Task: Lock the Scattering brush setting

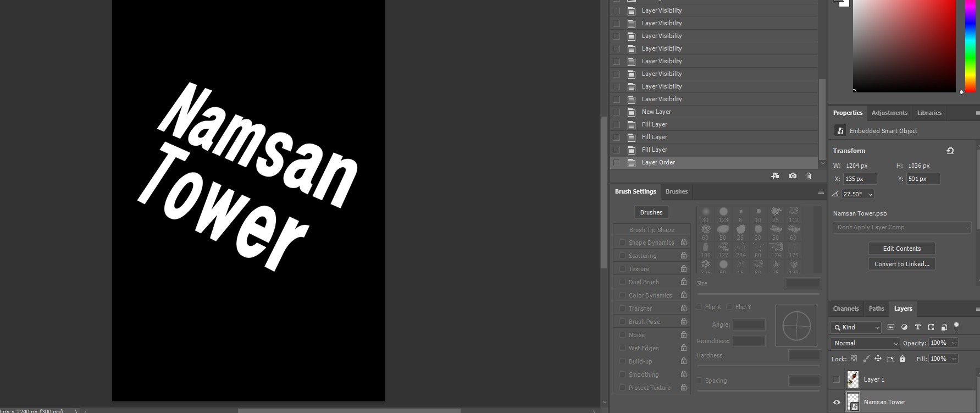Action: (684, 256)
